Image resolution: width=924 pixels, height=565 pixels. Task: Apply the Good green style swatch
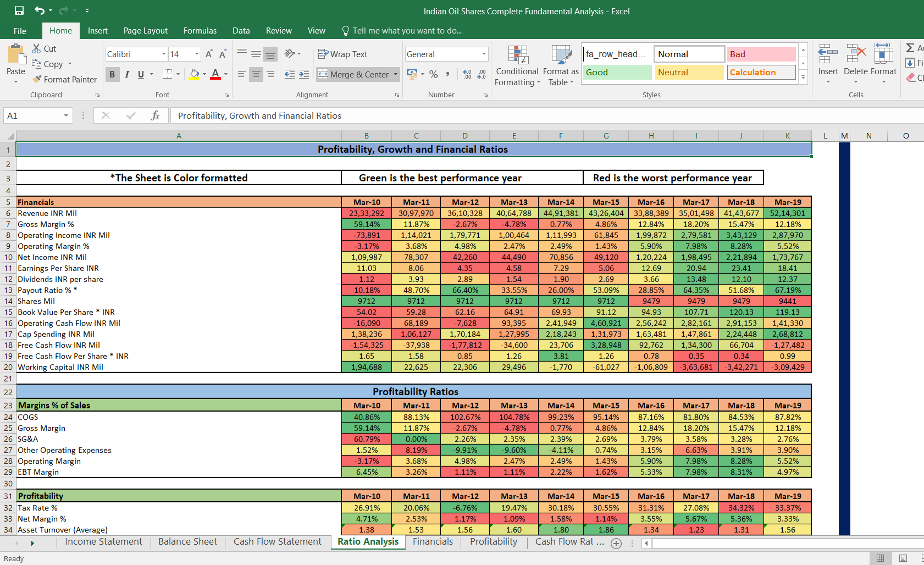(617, 72)
